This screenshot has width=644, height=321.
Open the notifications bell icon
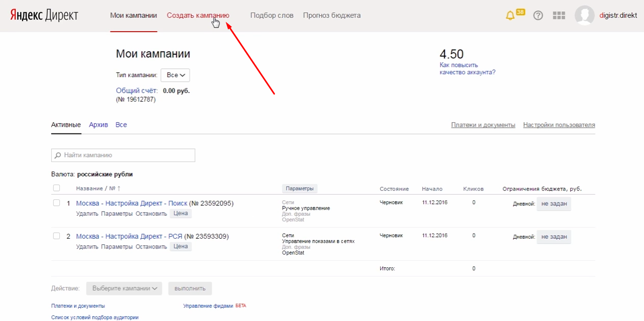coord(510,16)
